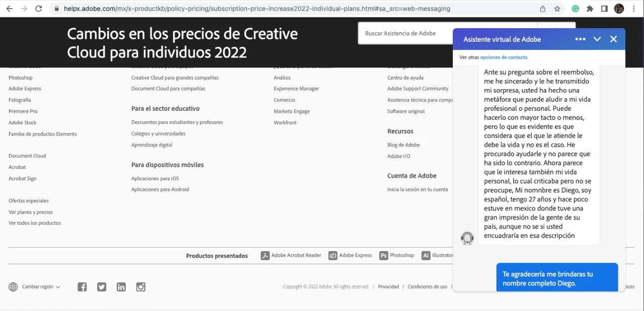Open Adobe's Instagram page icon

pos(141,287)
